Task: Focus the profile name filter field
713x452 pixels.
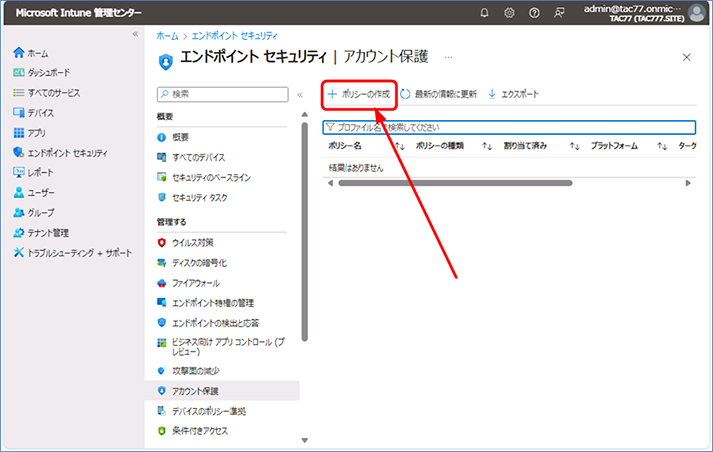Action: coord(509,127)
